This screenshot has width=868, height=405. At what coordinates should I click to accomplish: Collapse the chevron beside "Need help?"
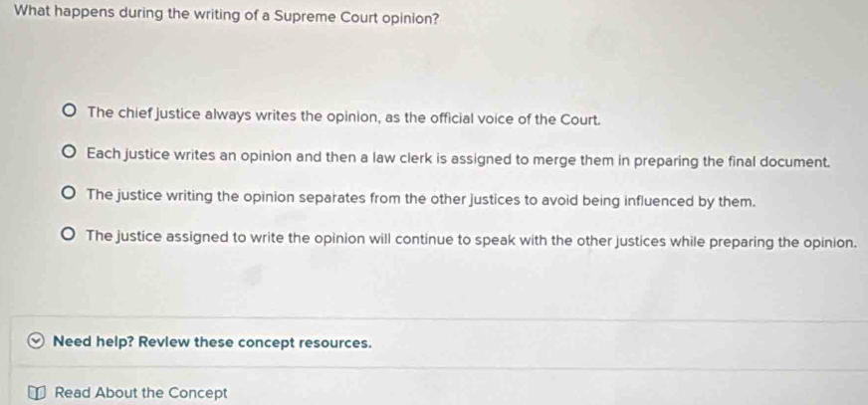tap(36, 342)
